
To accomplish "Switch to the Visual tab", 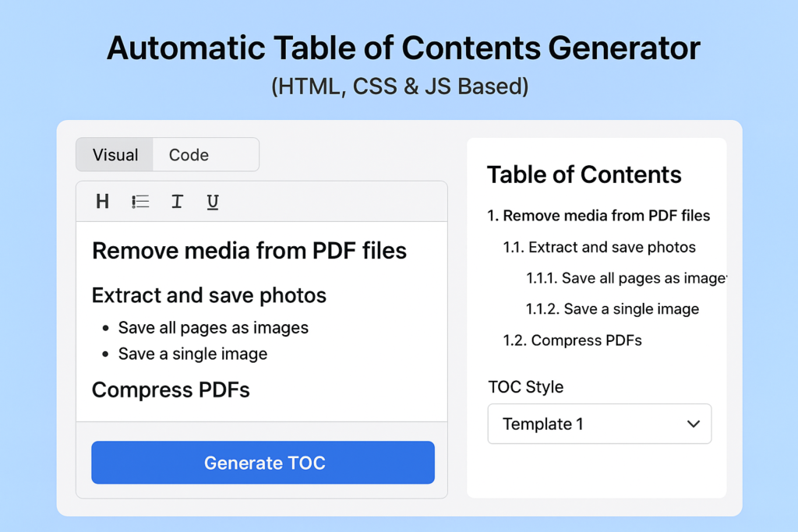I will [115, 154].
